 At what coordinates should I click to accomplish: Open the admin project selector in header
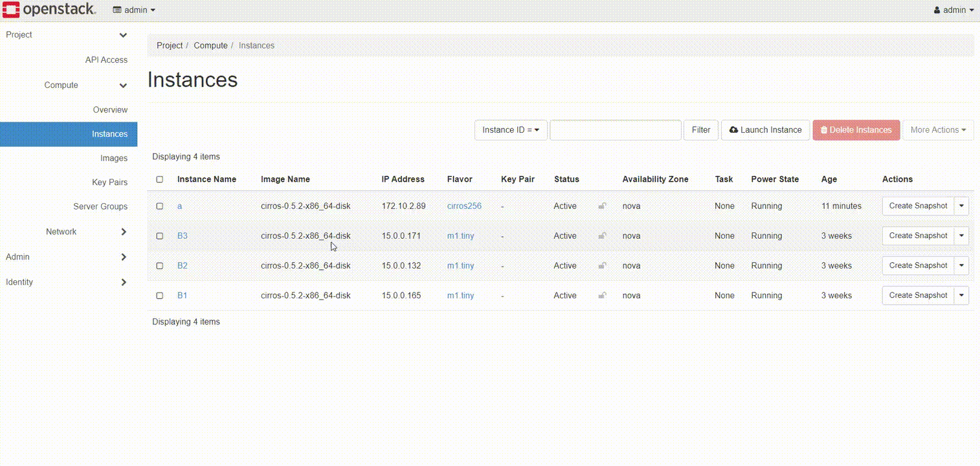tap(134, 10)
